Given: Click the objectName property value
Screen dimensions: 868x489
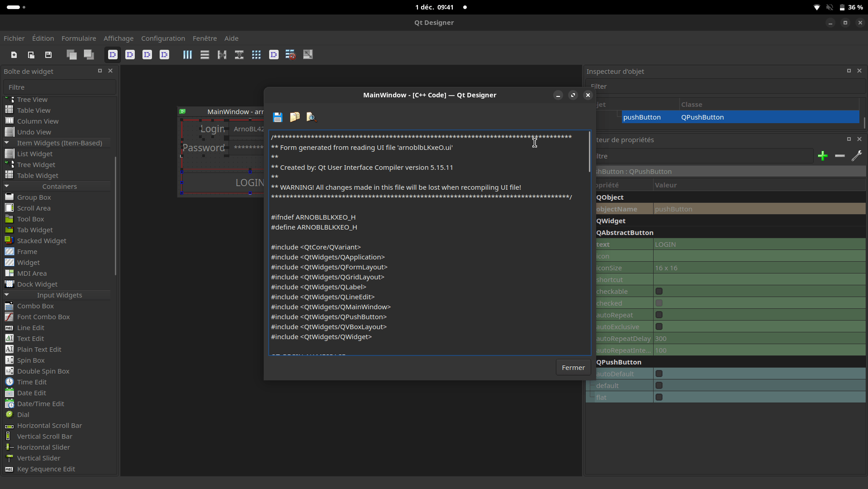Looking at the screenshot, I should [759, 209].
